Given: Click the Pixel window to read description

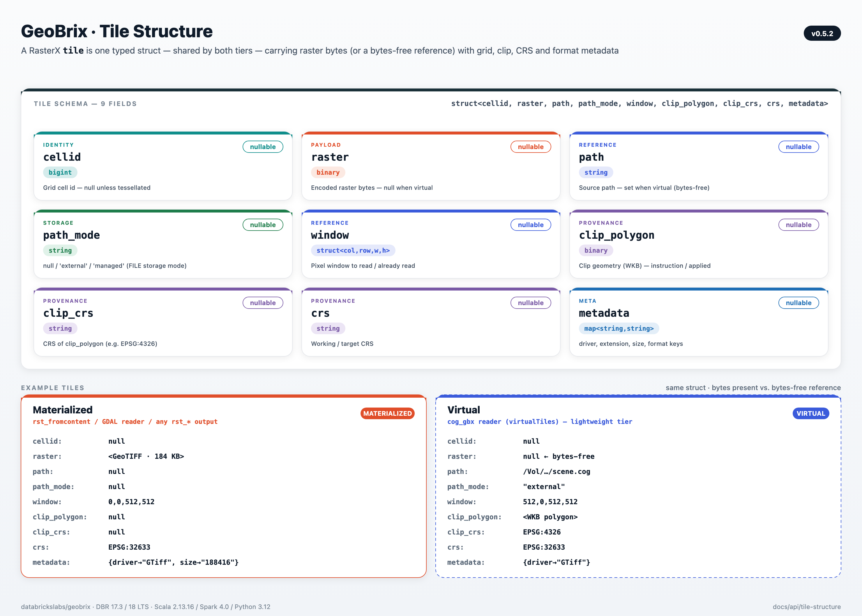Looking at the screenshot, I should [x=363, y=265].
